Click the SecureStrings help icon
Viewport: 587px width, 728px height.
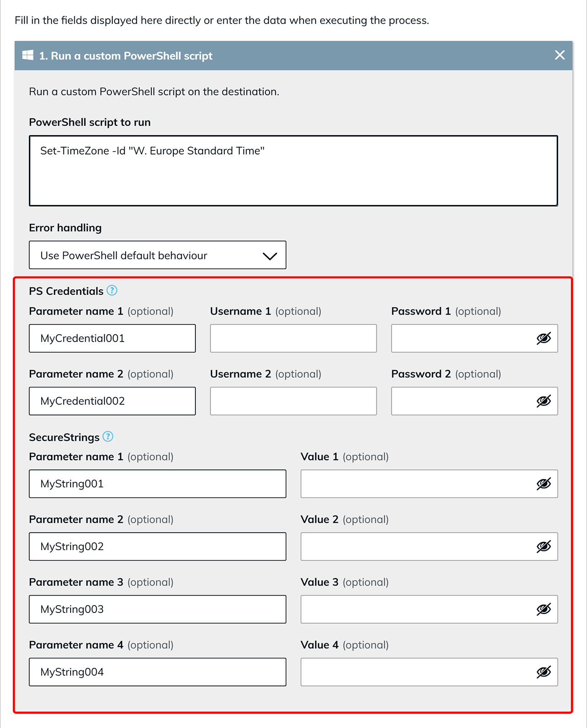108,436
